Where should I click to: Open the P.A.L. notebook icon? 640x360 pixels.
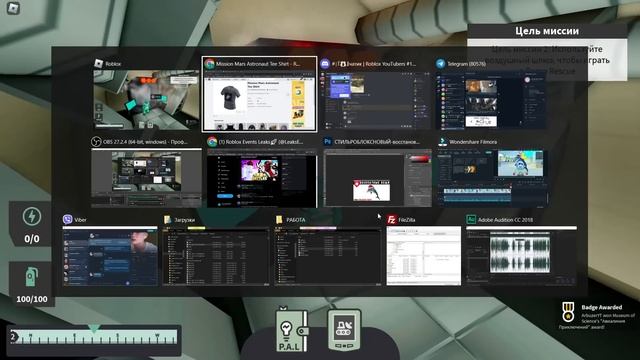pos(291,330)
